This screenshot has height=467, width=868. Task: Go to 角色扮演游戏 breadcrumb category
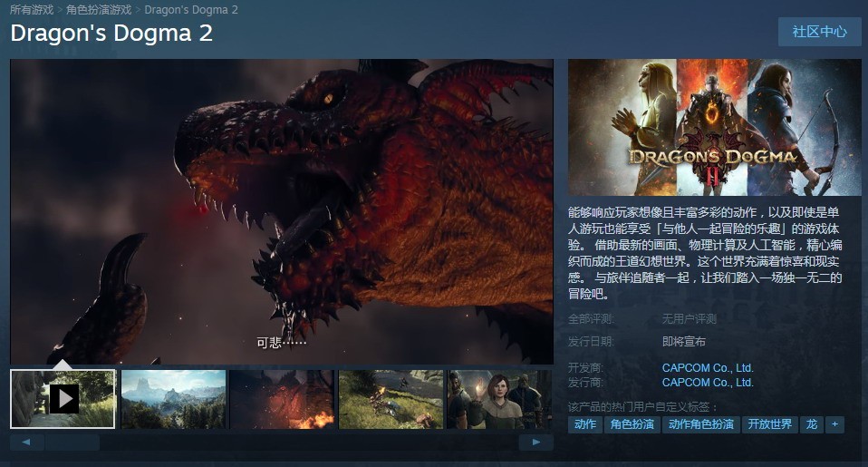tap(100, 9)
